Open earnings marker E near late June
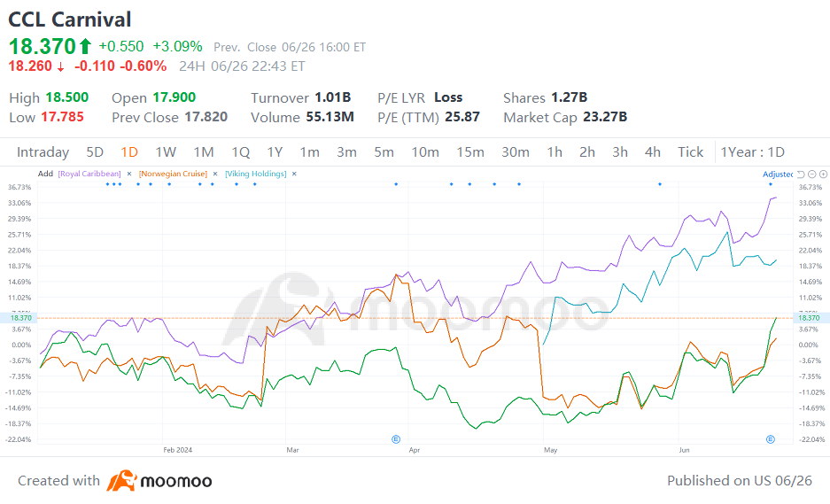The image size is (830, 504). (771, 438)
